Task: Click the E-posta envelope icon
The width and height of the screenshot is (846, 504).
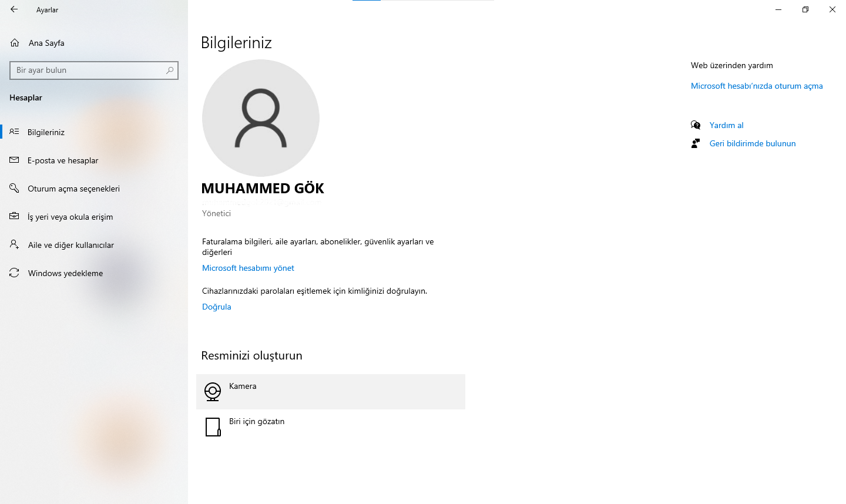Action: pos(14,160)
